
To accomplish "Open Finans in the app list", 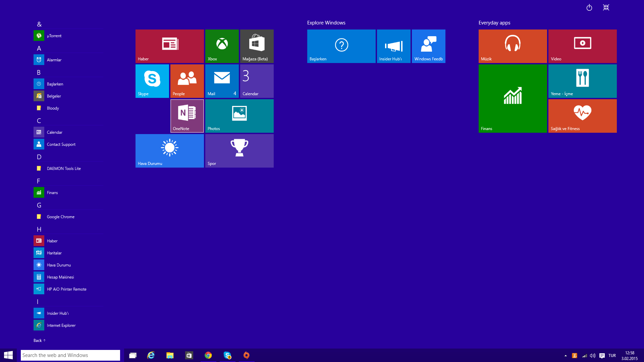I will (68, 192).
